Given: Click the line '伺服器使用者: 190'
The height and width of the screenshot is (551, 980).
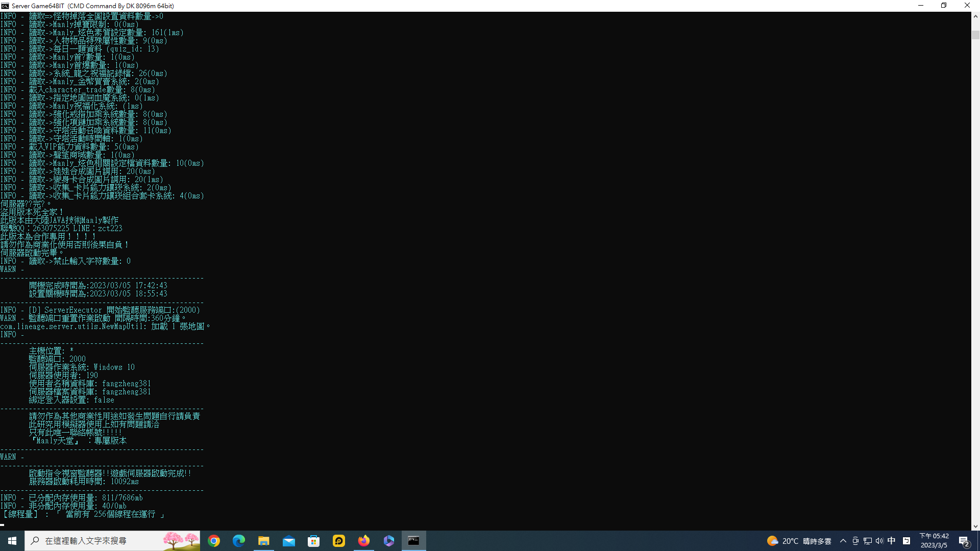Looking at the screenshot, I should coord(63,375).
